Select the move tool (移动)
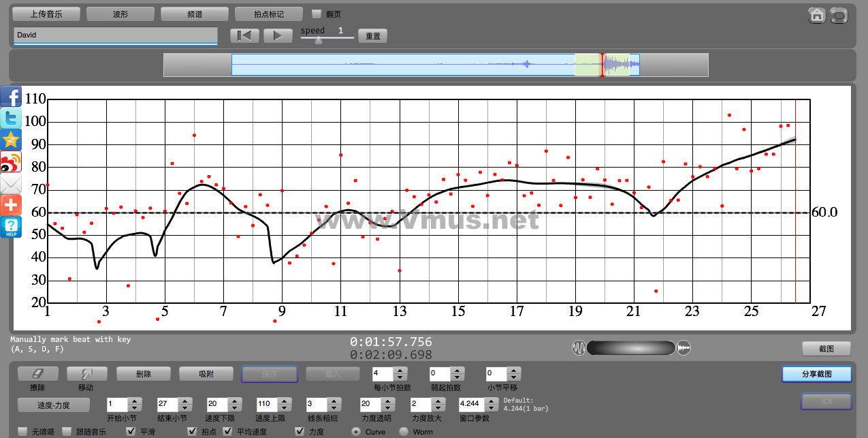868x438 pixels. [x=86, y=373]
